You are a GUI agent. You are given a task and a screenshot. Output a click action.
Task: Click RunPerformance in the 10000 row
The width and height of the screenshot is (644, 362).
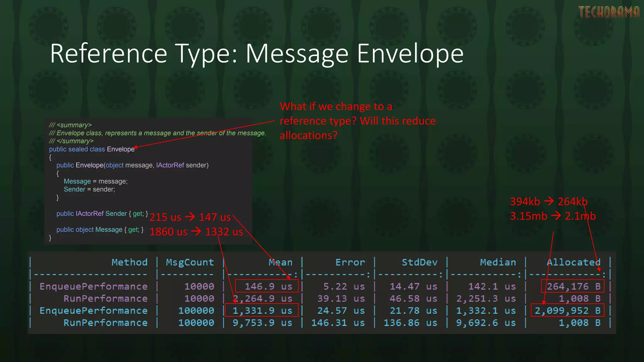click(106, 299)
